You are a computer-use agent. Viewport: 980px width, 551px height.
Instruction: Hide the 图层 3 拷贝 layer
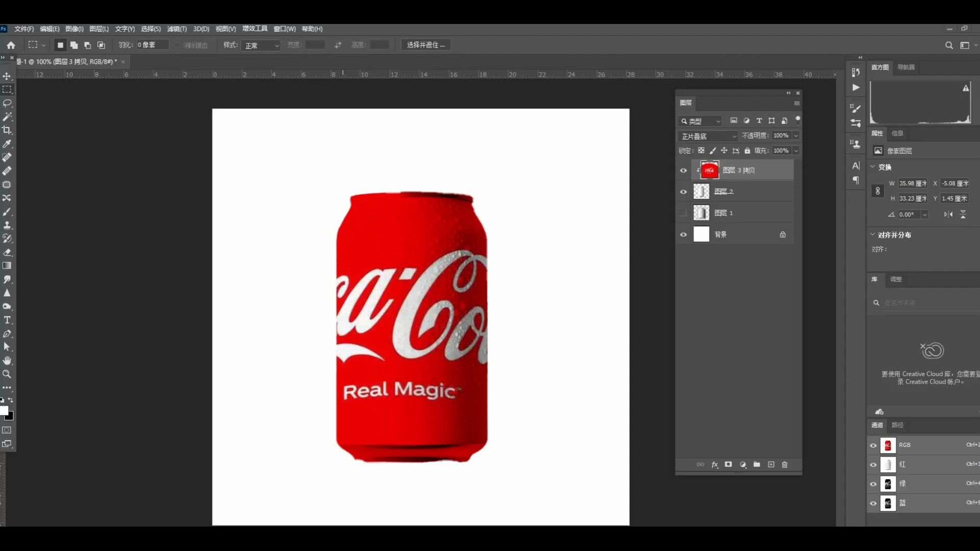[683, 170]
